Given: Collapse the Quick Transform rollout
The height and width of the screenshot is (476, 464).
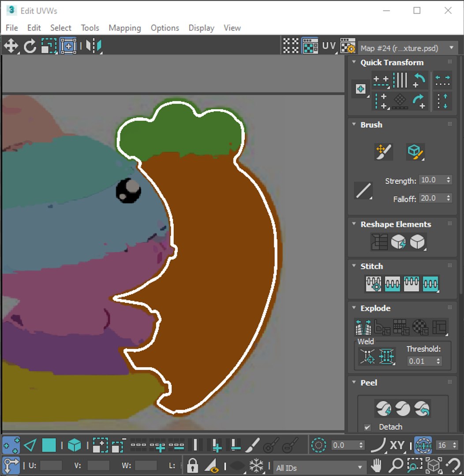Looking at the screenshot, I should click(x=354, y=62).
